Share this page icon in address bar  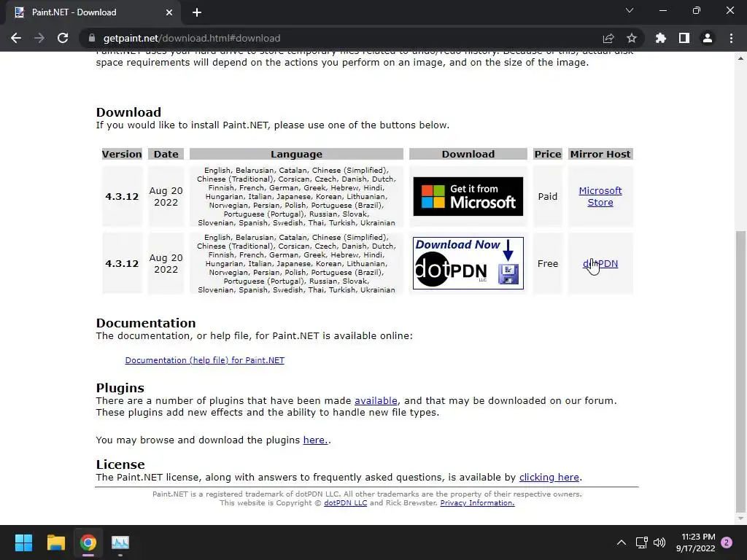608,38
